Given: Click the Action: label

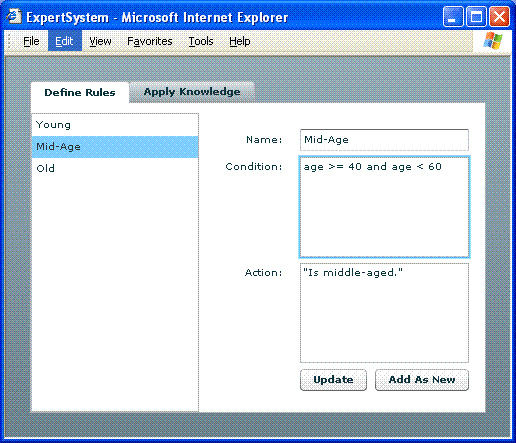Looking at the screenshot, I should point(263,273).
